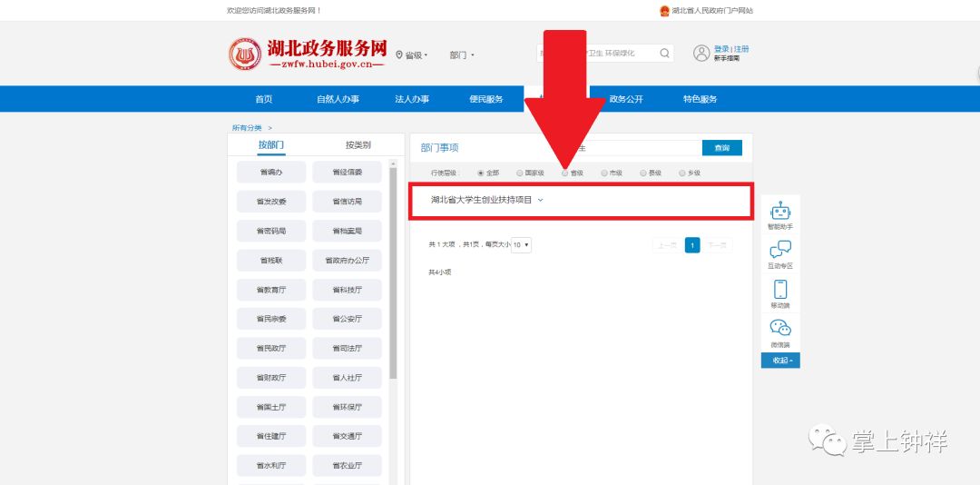Screen dimensions: 980x485
Task: Switch to the 按部门 tab
Action: click(271, 145)
